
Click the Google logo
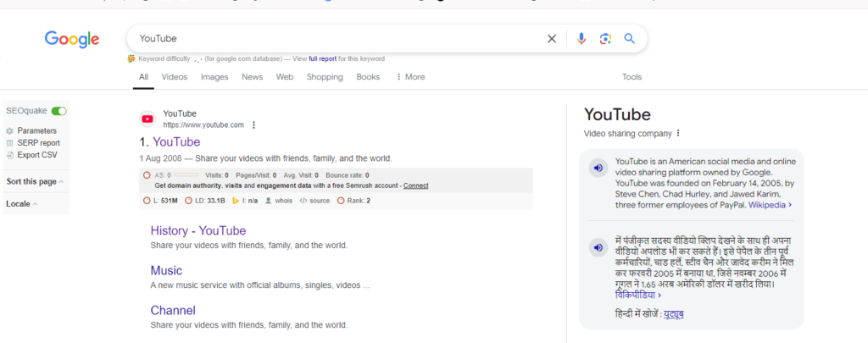click(72, 39)
